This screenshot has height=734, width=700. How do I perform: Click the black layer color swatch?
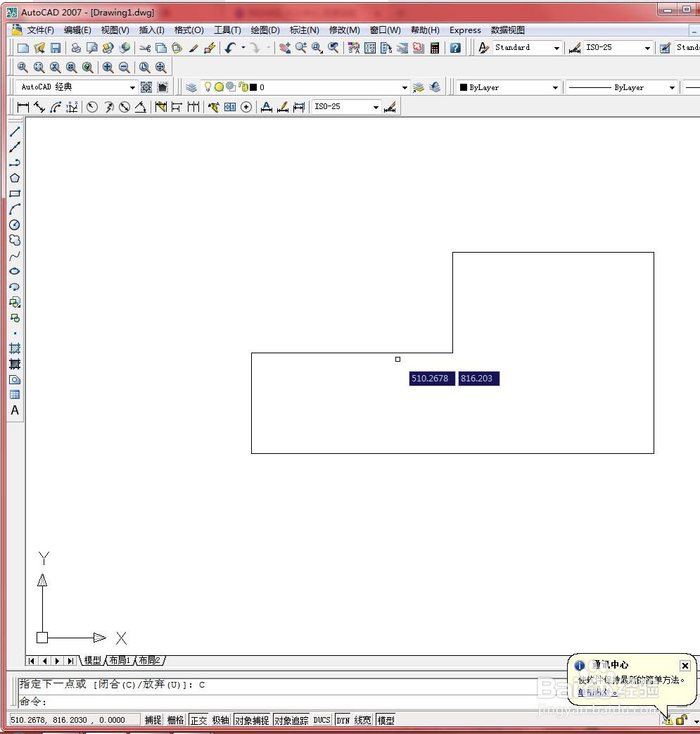pos(253,87)
